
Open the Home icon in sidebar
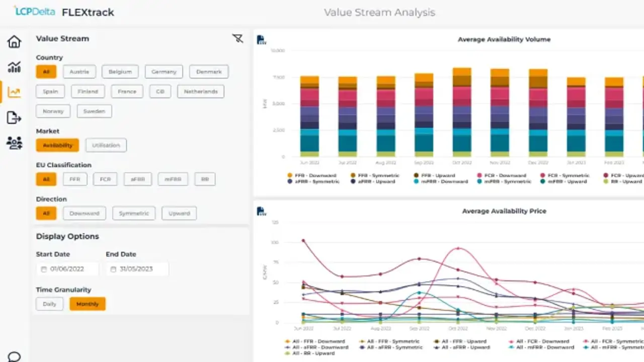[x=14, y=42]
